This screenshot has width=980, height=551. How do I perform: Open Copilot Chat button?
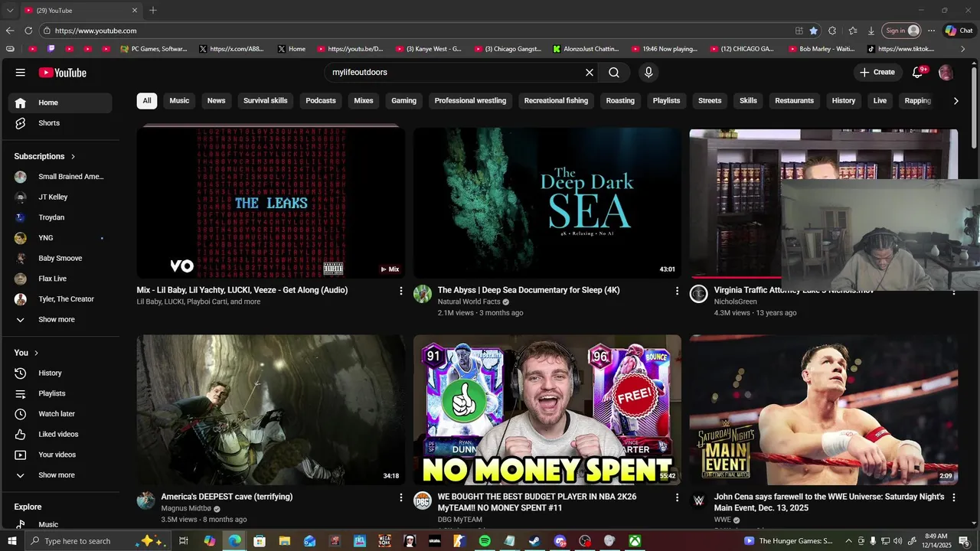click(960, 31)
